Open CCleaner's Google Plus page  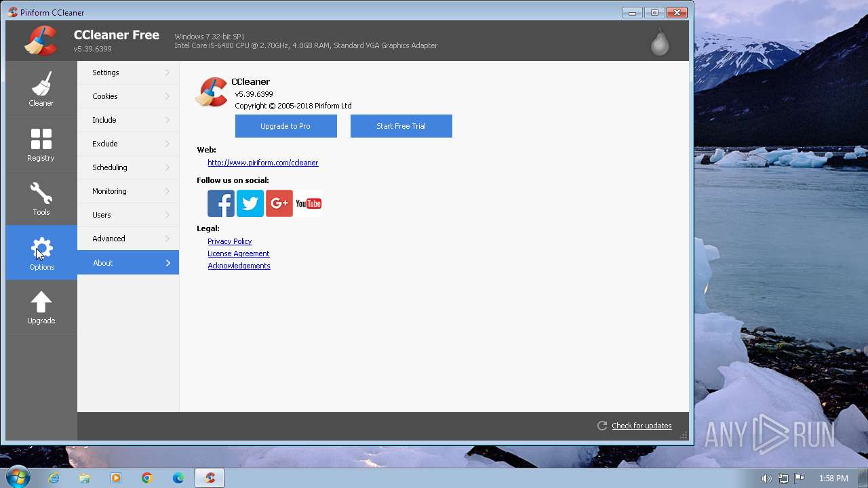tap(279, 203)
